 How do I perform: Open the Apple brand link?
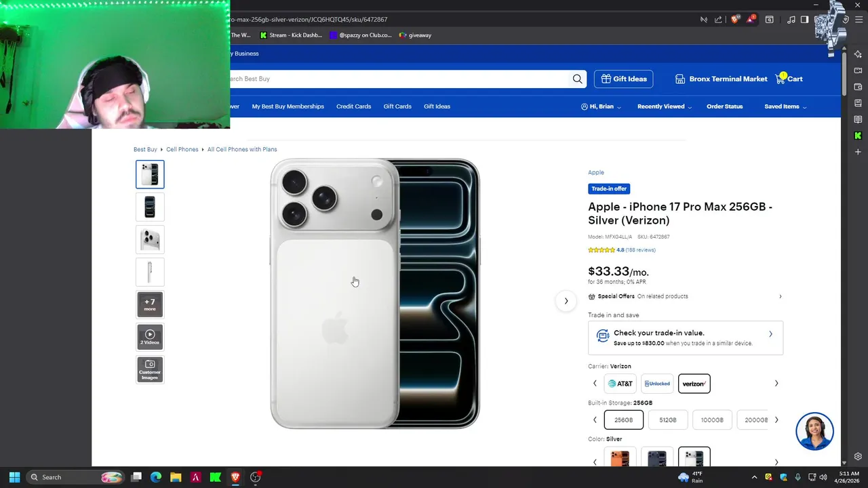[x=596, y=173]
